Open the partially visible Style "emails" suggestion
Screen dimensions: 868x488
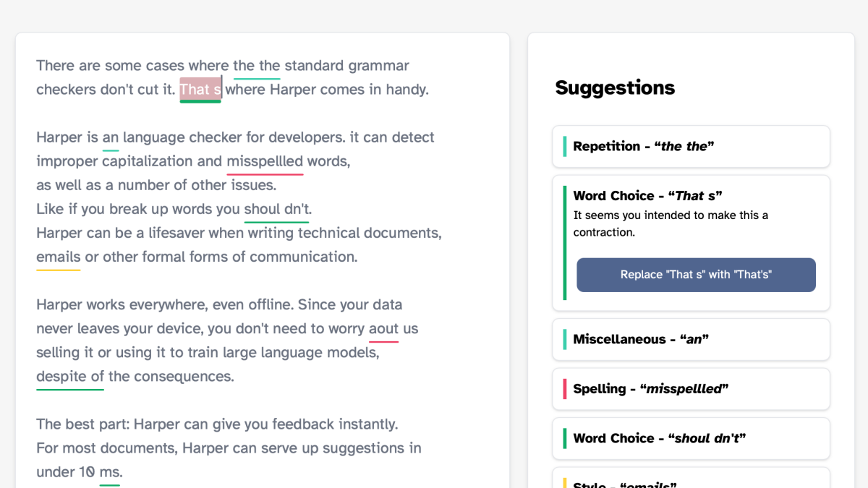pyautogui.click(x=691, y=481)
